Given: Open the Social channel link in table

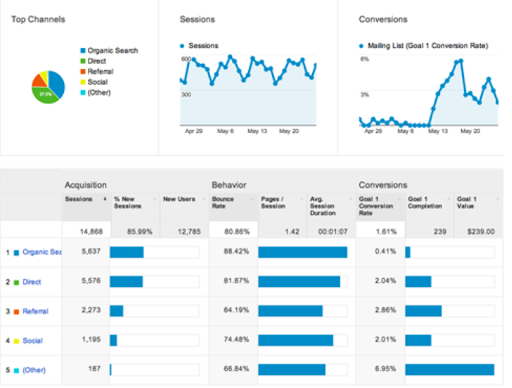Looking at the screenshot, I should pyautogui.click(x=33, y=341).
